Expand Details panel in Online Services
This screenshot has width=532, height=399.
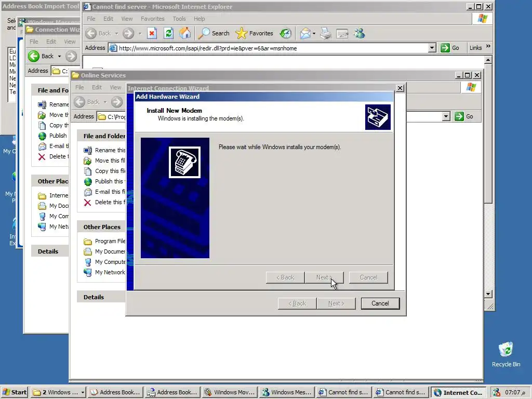point(101,297)
